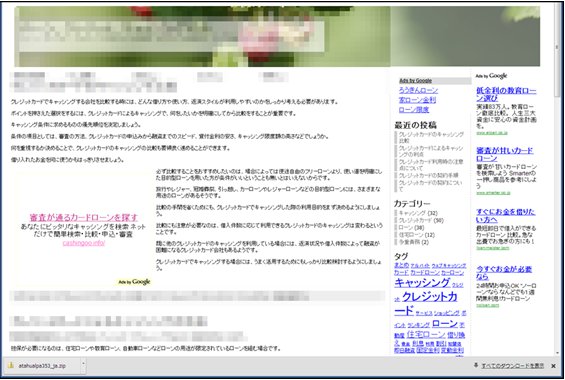Open the 今すぐお金が必要なら ad headline

(x=504, y=273)
